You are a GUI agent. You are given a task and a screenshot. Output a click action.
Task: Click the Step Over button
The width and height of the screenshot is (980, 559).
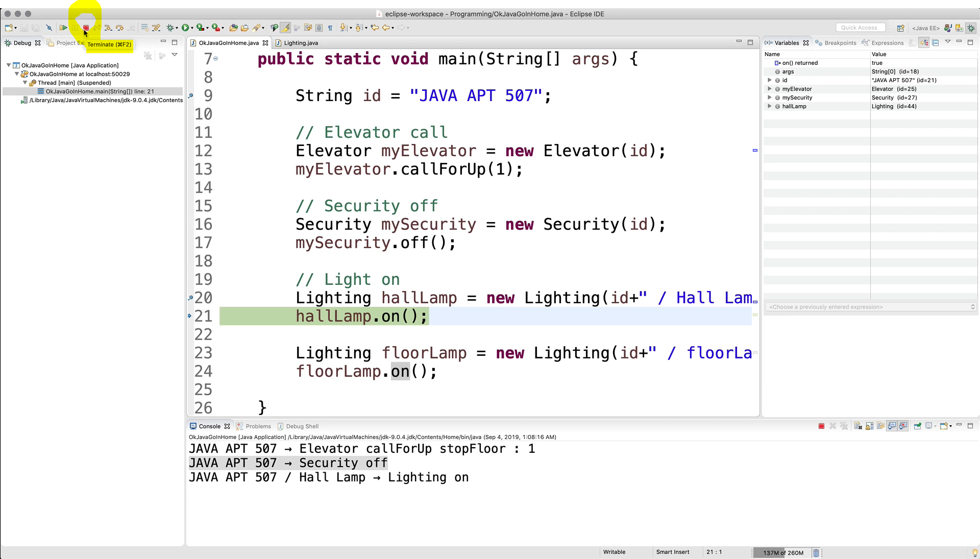tap(119, 28)
